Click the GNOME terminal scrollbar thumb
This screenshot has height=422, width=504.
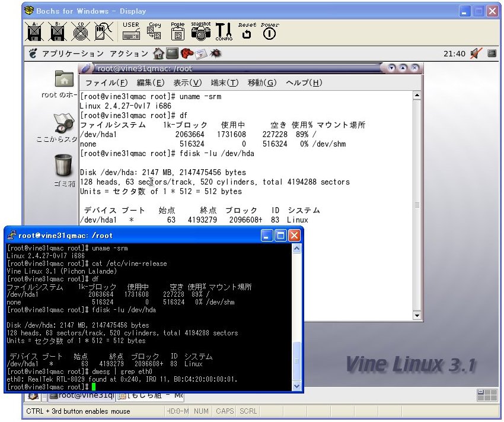coord(417,205)
